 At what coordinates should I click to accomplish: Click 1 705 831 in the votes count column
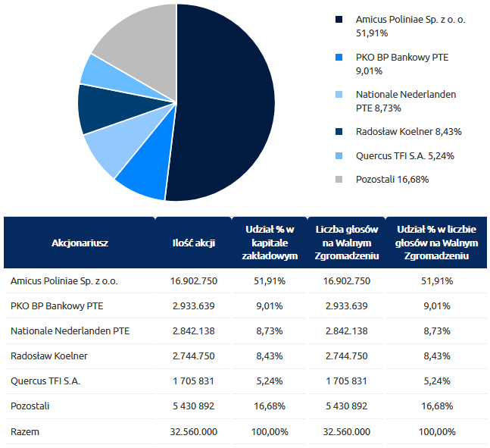[347, 381]
